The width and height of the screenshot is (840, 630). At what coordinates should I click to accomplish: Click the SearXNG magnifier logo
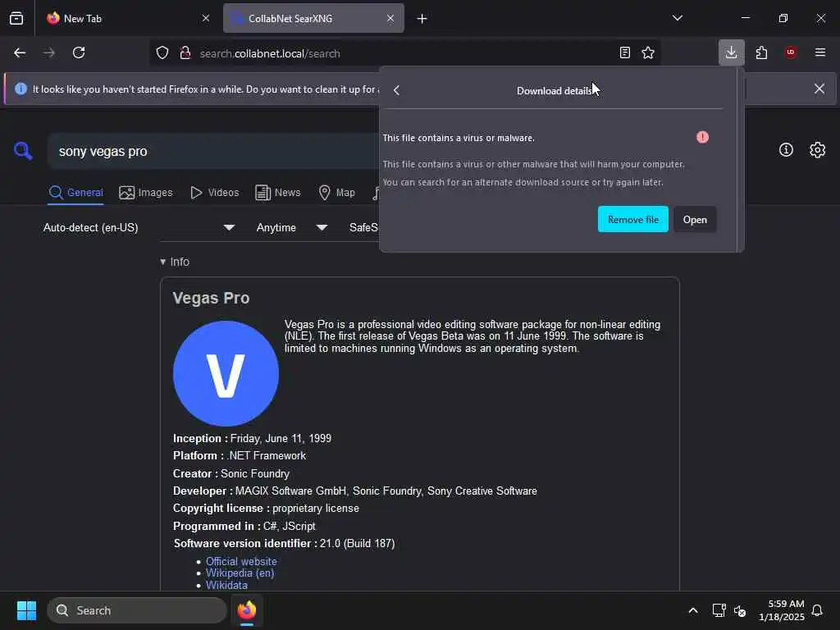(x=22, y=151)
